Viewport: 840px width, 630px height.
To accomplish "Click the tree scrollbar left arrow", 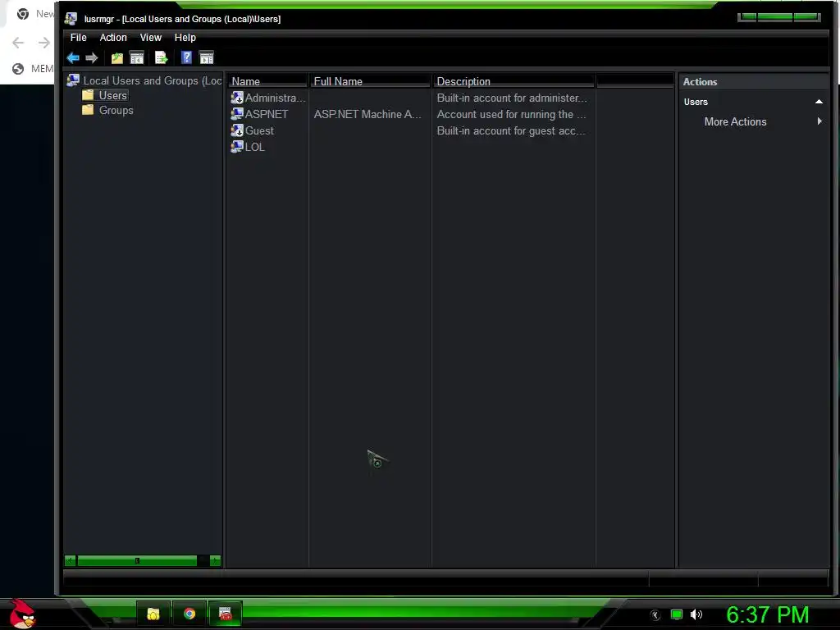I will click(x=70, y=561).
